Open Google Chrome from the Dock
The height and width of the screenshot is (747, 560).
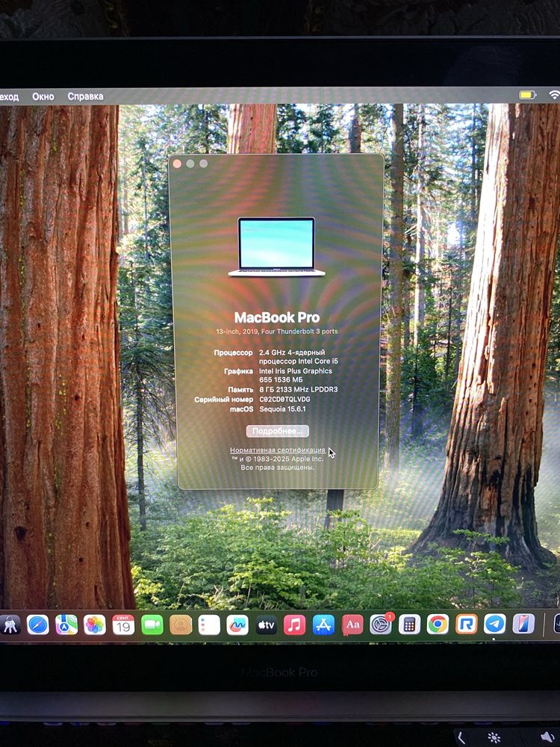click(438, 624)
